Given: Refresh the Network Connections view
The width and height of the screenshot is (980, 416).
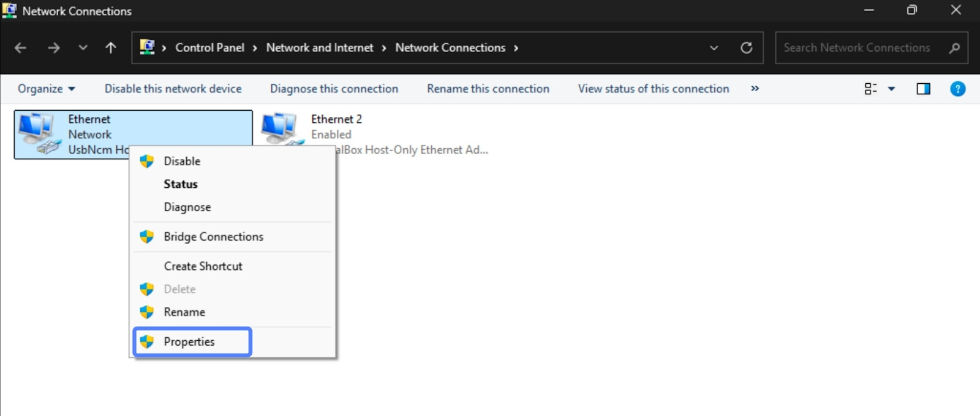Looking at the screenshot, I should click(746, 48).
